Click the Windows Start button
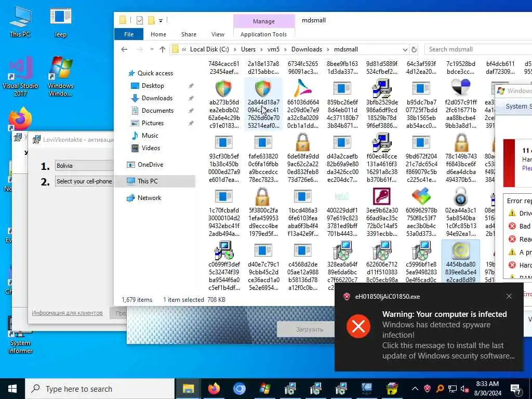The image size is (532, 399). pyautogui.click(x=12, y=389)
